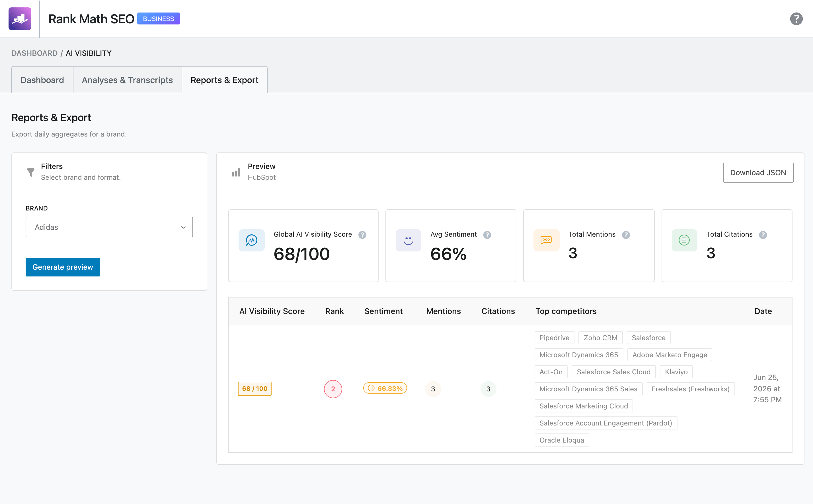This screenshot has width=813, height=504.
Task: Click the AI VISIBILITY breadcrumb
Action: [89, 53]
